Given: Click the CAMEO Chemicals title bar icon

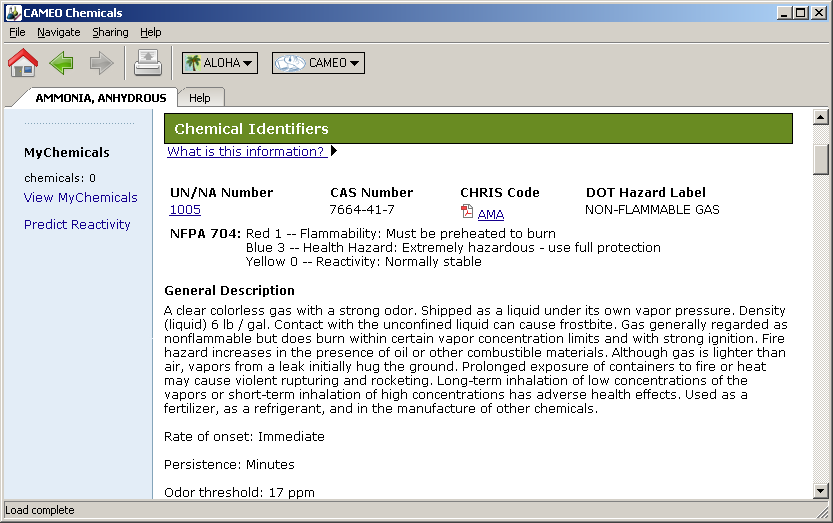Looking at the screenshot, I should pos(13,12).
